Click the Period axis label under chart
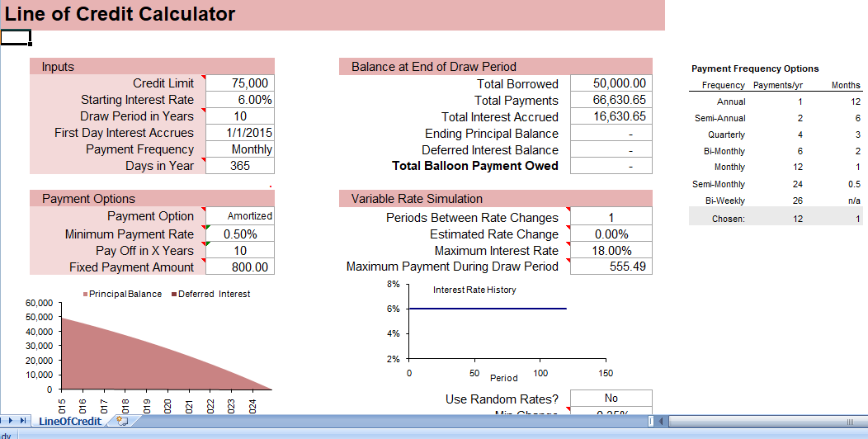 504,378
